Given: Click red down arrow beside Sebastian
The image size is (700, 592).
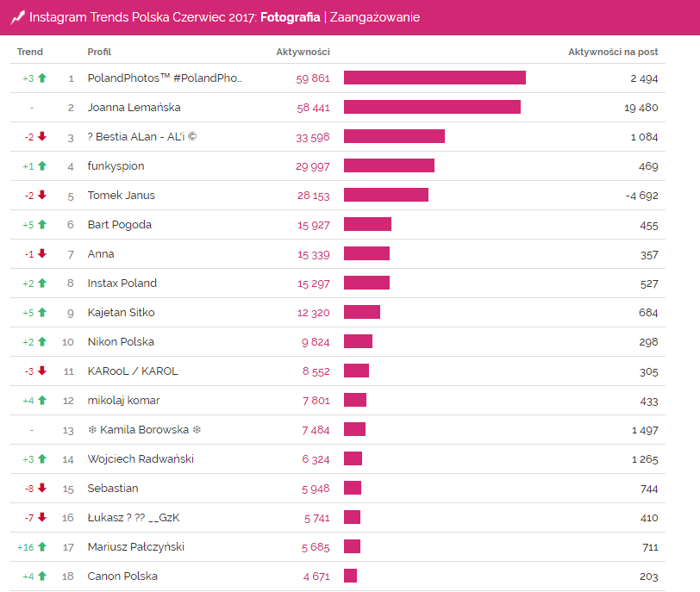Looking at the screenshot, I should pos(41,489).
